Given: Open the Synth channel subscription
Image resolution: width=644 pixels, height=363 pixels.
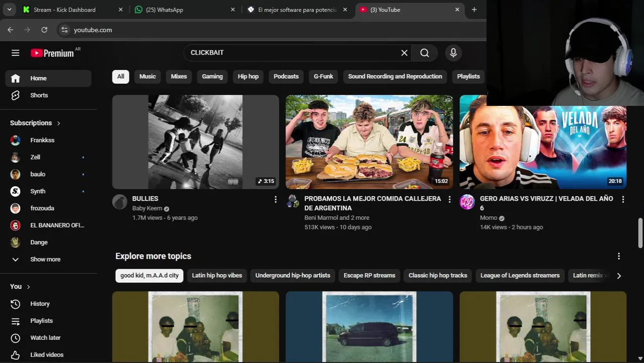Looking at the screenshot, I should click(x=48, y=191).
